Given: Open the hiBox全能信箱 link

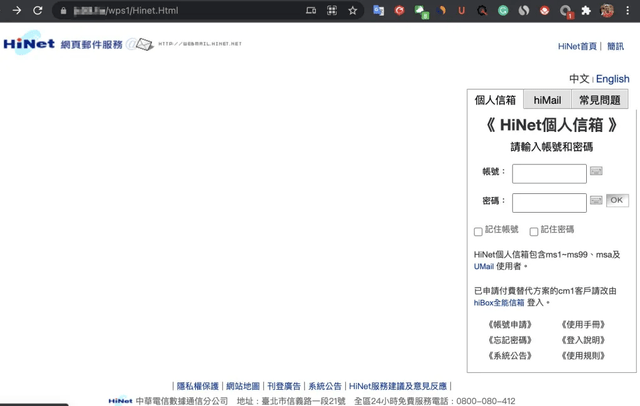Looking at the screenshot, I should [499, 303].
